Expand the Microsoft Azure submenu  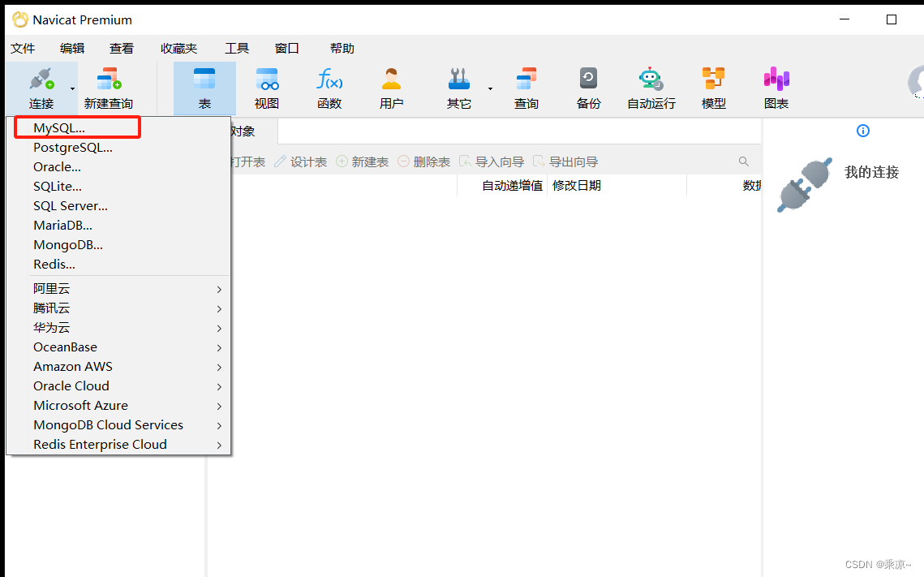[x=118, y=406]
